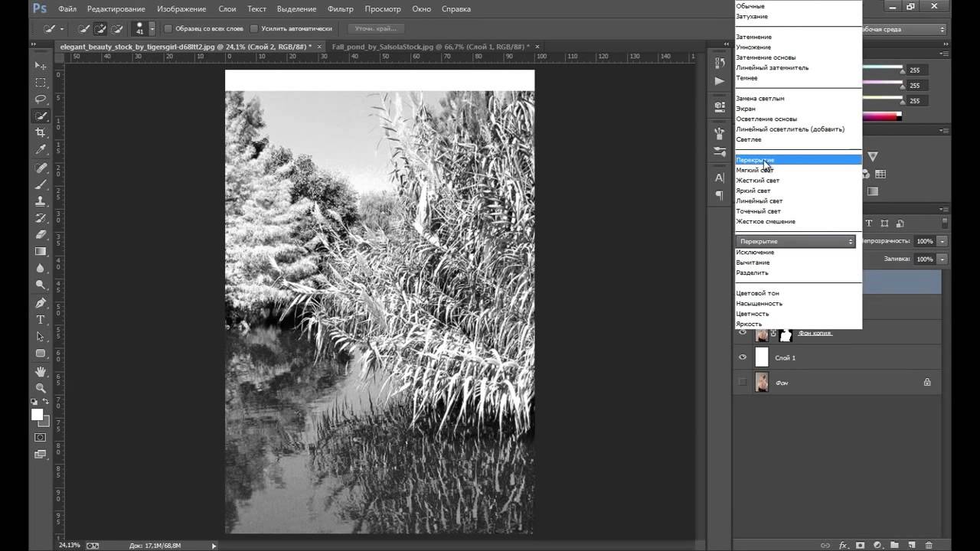Screen dimensions: 980x551
Task: Open the brush size picker dropdown
Action: (152, 28)
